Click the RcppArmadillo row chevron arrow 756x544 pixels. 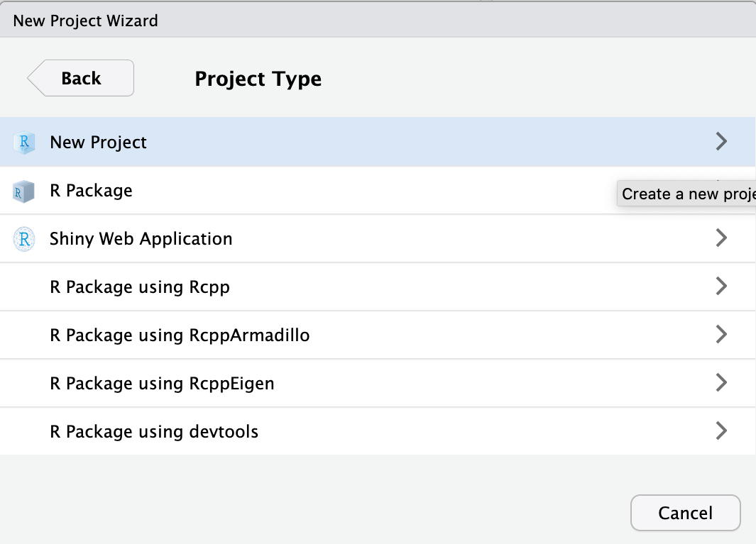click(x=721, y=335)
